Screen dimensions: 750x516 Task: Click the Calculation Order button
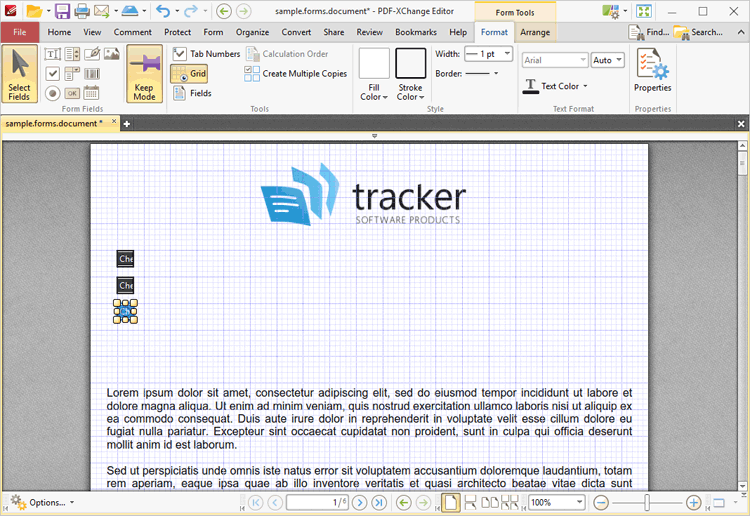[x=287, y=54]
